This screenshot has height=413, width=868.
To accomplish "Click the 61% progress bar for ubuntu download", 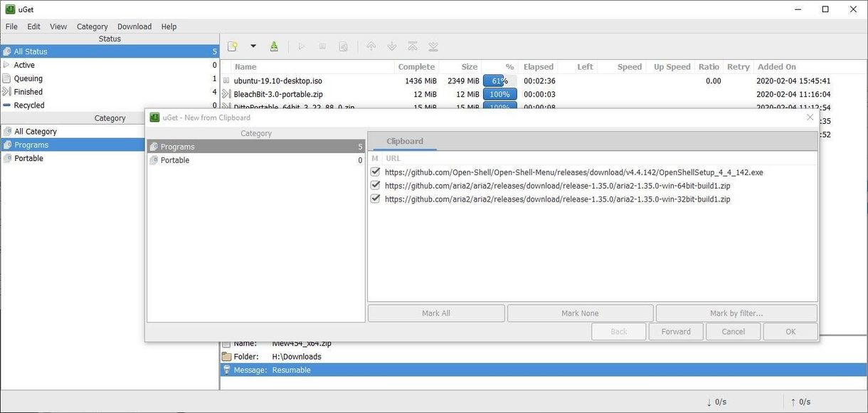I will [499, 81].
